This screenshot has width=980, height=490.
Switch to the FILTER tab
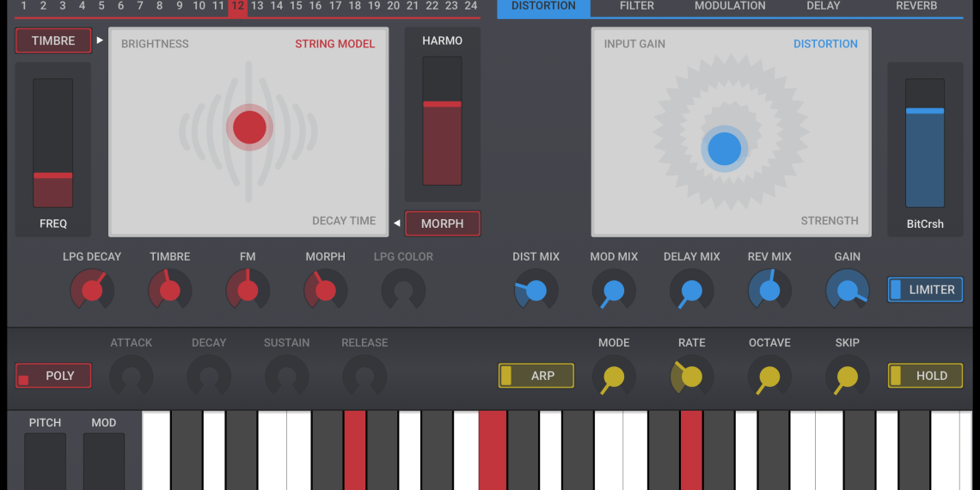pos(637,6)
